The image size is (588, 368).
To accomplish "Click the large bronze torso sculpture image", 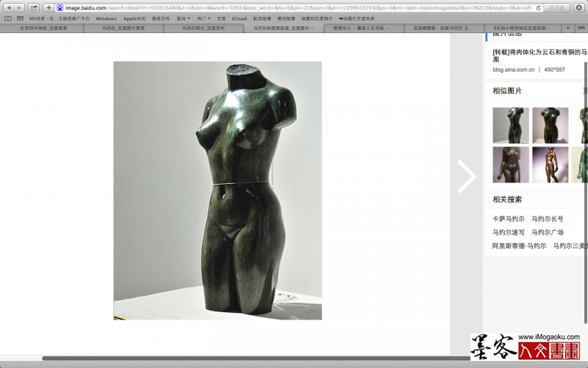I will (x=218, y=191).
